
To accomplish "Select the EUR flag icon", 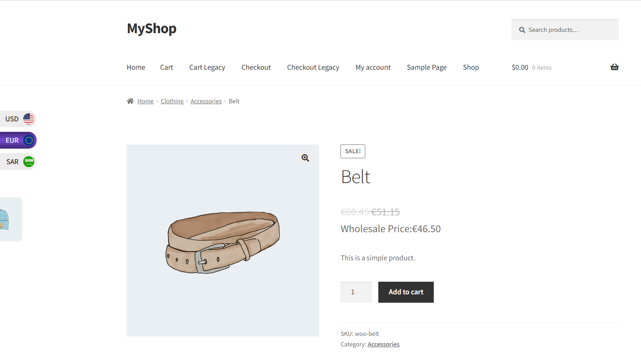I will click(29, 140).
